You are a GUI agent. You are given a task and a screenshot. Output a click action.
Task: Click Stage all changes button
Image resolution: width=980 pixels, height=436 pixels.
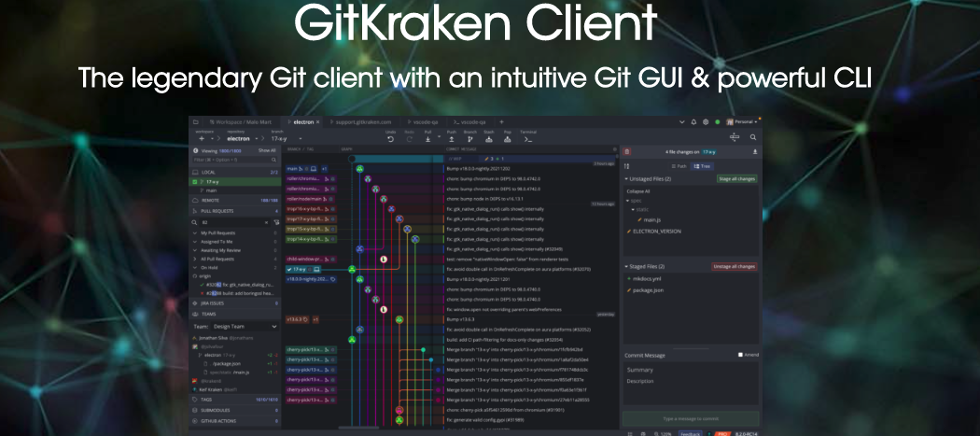(737, 179)
